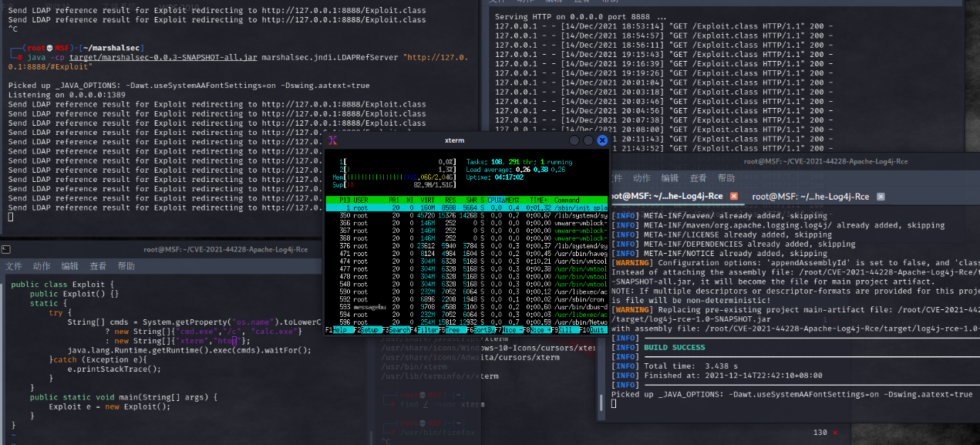Click the Uptime 04:17:02 value in htop
Image resolution: width=980 pixels, height=445 pixels.
coord(507,177)
